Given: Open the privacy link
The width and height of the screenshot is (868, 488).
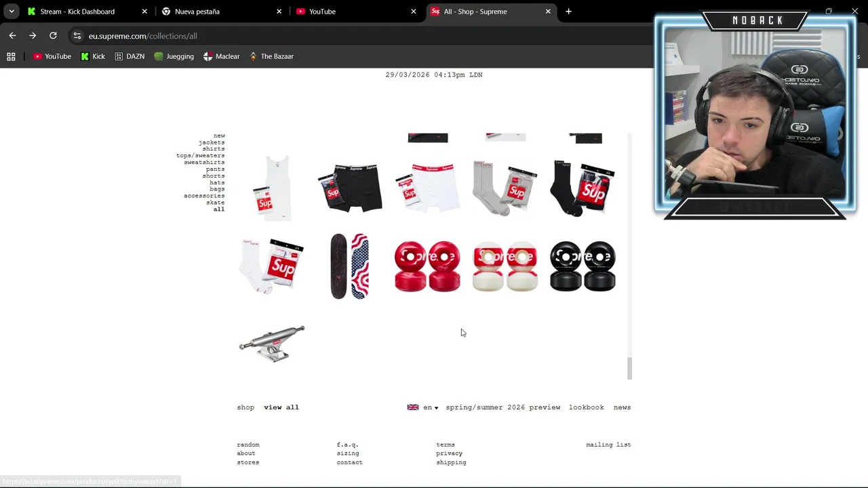Looking at the screenshot, I should click(449, 453).
